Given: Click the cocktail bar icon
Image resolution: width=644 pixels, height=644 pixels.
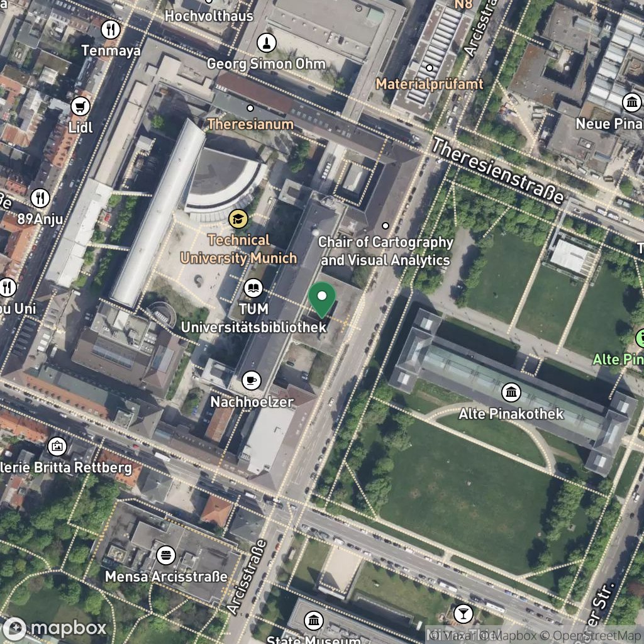Looking at the screenshot, I should (x=464, y=614).
